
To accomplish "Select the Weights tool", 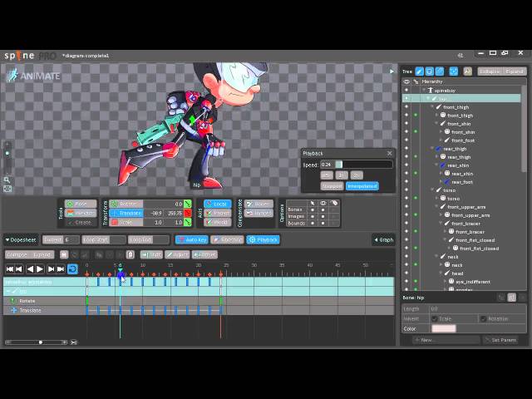I will 81,213.
